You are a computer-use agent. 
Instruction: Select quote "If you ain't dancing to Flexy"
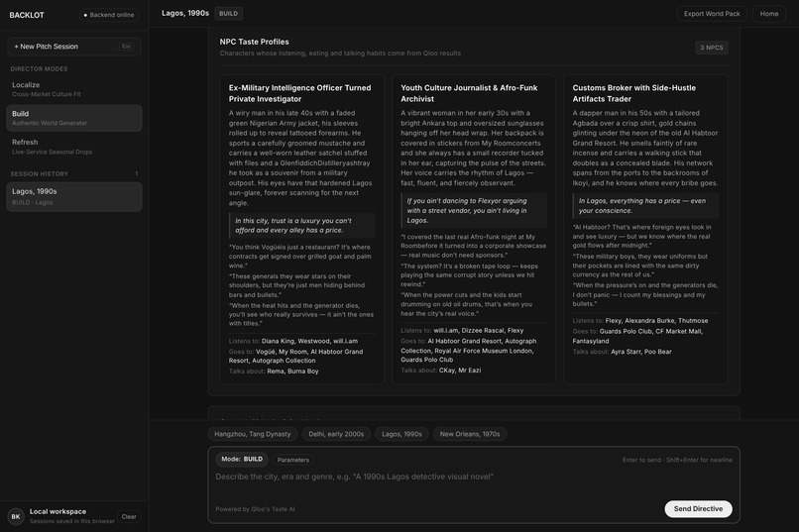[x=474, y=210]
